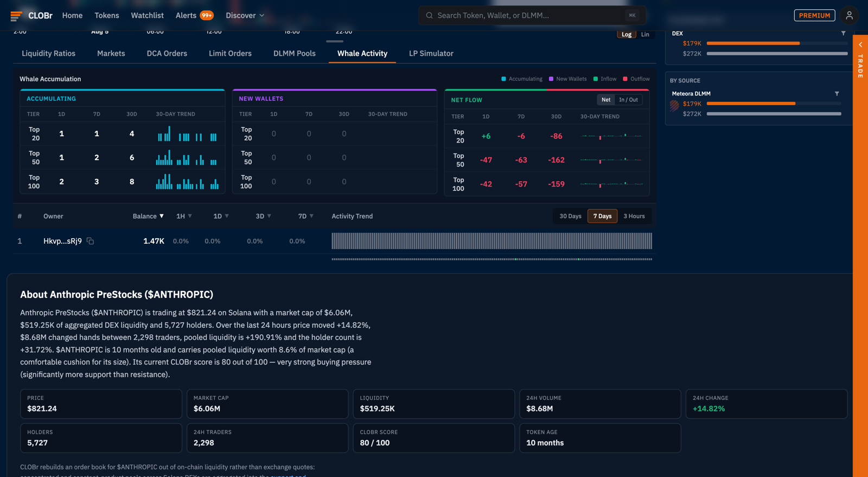The image size is (868, 477).
Task: Open the Limit Orders tab
Action: pos(230,53)
